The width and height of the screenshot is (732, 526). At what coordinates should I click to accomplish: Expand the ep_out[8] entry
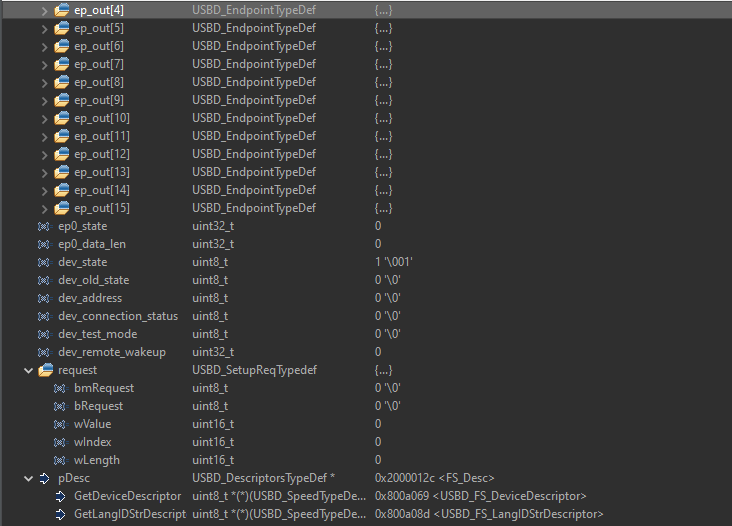click(x=44, y=83)
